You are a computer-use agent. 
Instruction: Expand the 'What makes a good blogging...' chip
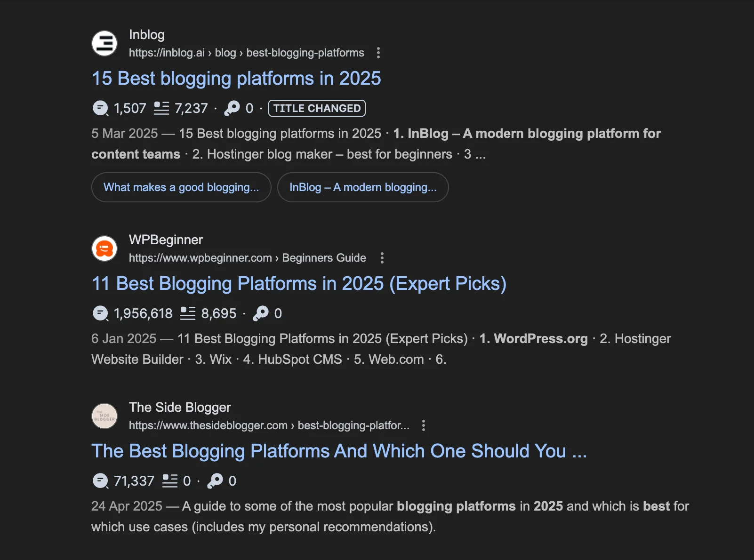click(x=181, y=187)
